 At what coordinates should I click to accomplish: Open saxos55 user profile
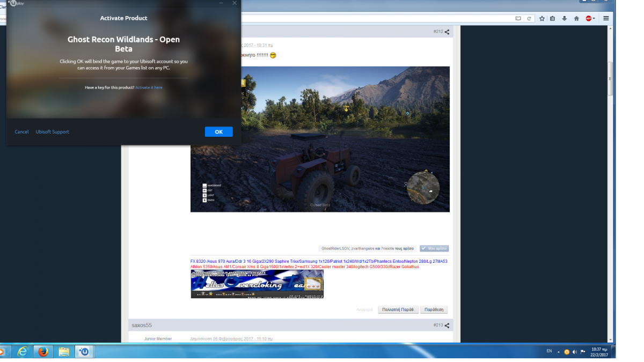click(142, 326)
